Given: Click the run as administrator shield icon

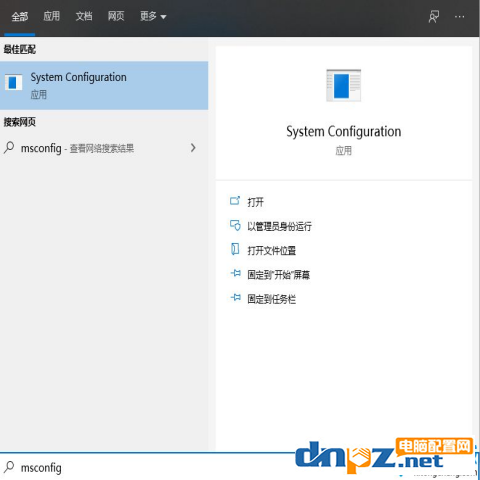Looking at the screenshot, I should coord(235,225).
